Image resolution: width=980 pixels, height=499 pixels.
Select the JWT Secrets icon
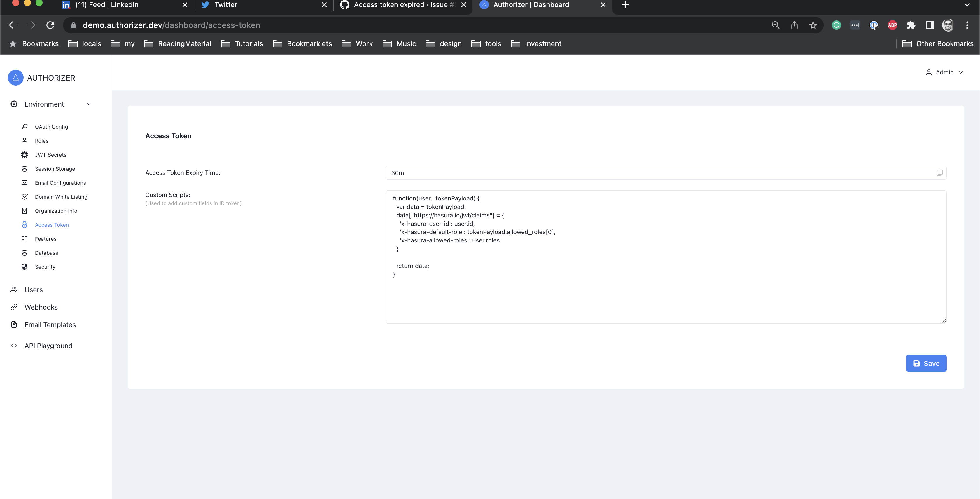tap(24, 155)
